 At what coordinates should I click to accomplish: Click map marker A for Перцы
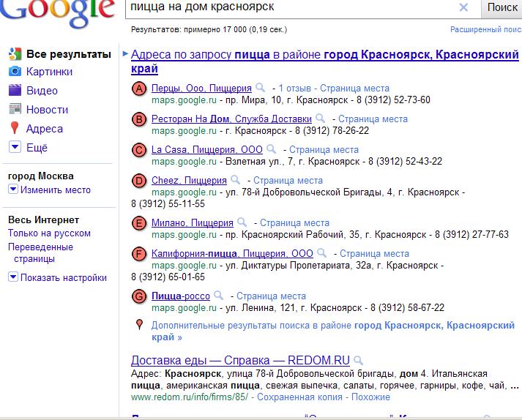[x=139, y=89]
